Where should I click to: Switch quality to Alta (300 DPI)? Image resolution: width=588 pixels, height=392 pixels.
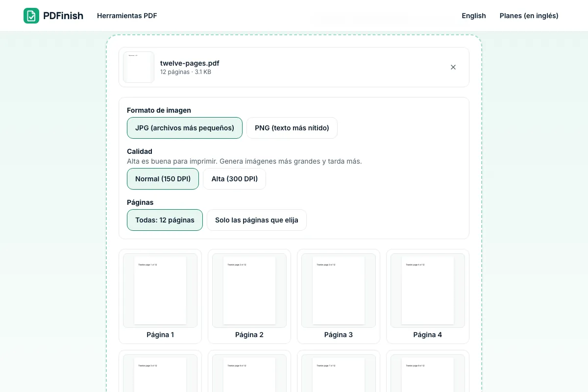(235, 179)
